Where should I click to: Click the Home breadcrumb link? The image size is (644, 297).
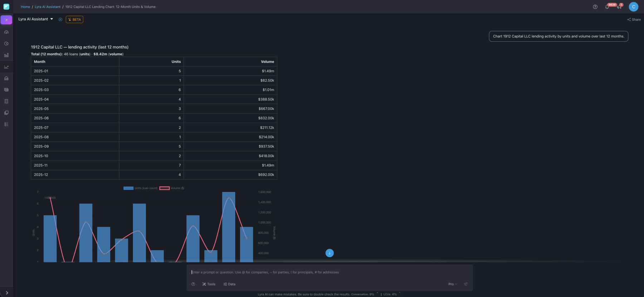(x=25, y=7)
